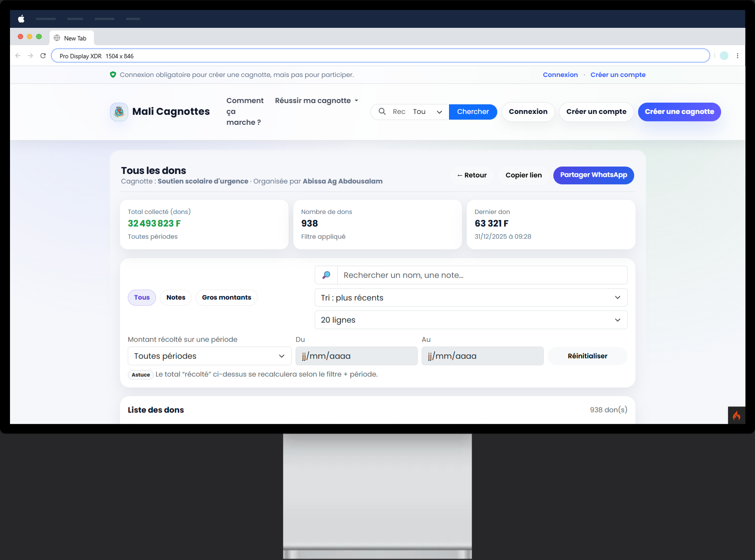This screenshot has width=755, height=560.
Task: Open the Tri : plus récents dropdown
Action: click(471, 298)
